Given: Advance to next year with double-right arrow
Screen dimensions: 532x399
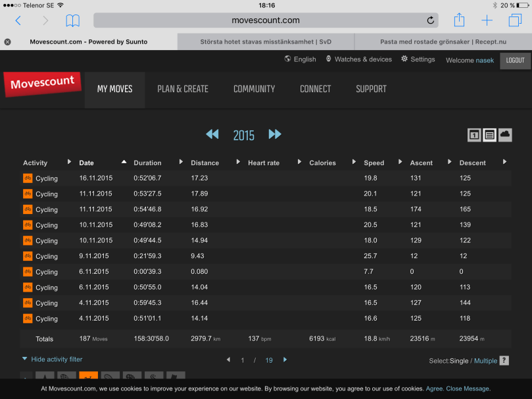Looking at the screenshot, I should 274,134.
